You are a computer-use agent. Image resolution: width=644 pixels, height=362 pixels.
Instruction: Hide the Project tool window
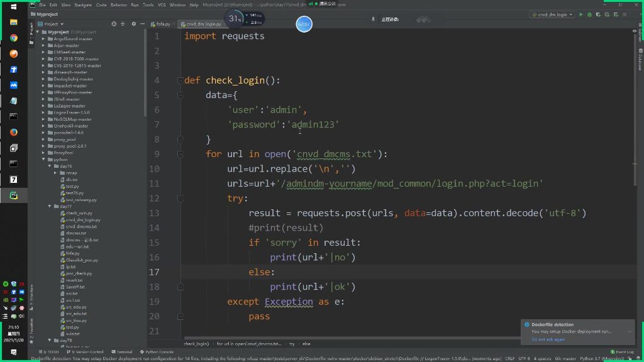tap(142, 24)
